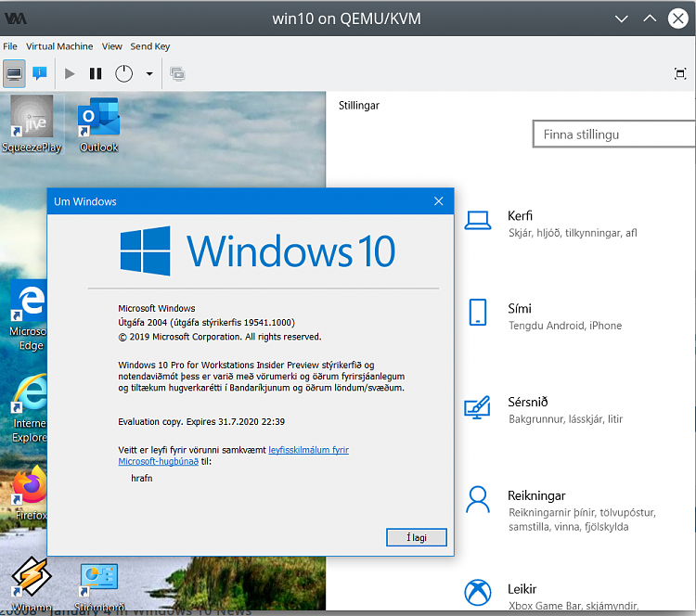Open Sími settings phone icon

pos(478,313)
